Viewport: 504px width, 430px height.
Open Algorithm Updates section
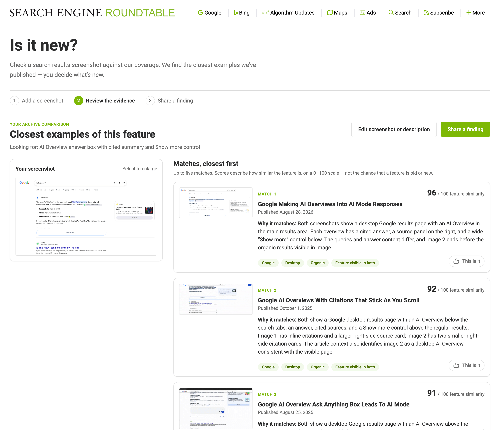tap(289, 13)
